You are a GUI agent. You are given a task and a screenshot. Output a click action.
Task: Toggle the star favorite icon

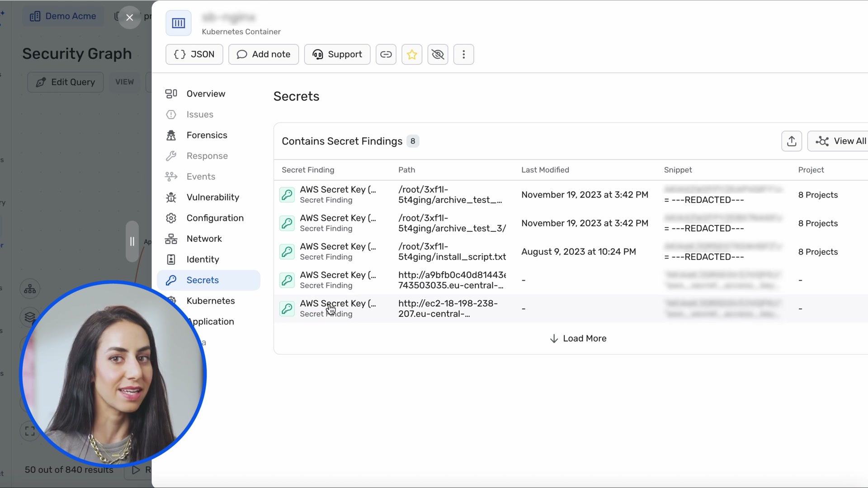coord(411,54)
